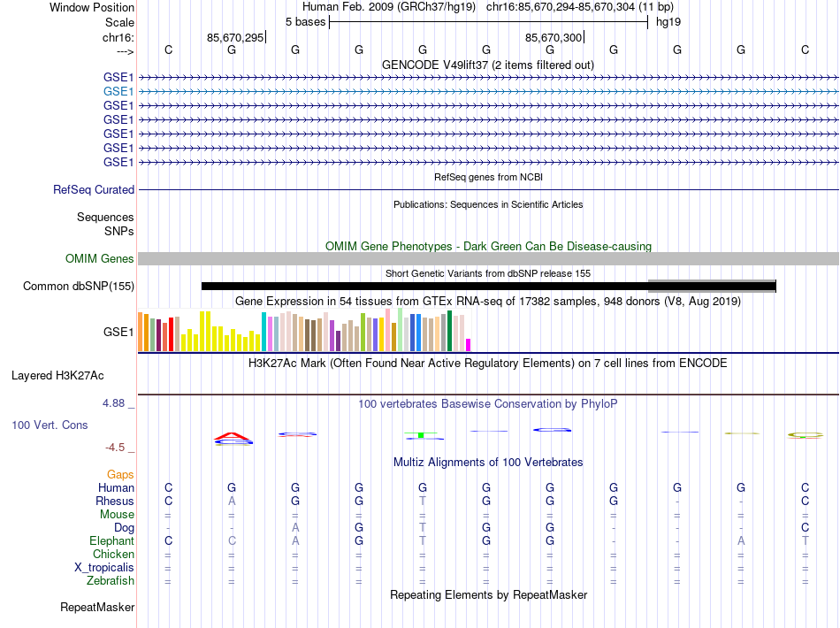840x628 pixels.
Task: Click the RepeatMasker track label
Action: [97, 607]
